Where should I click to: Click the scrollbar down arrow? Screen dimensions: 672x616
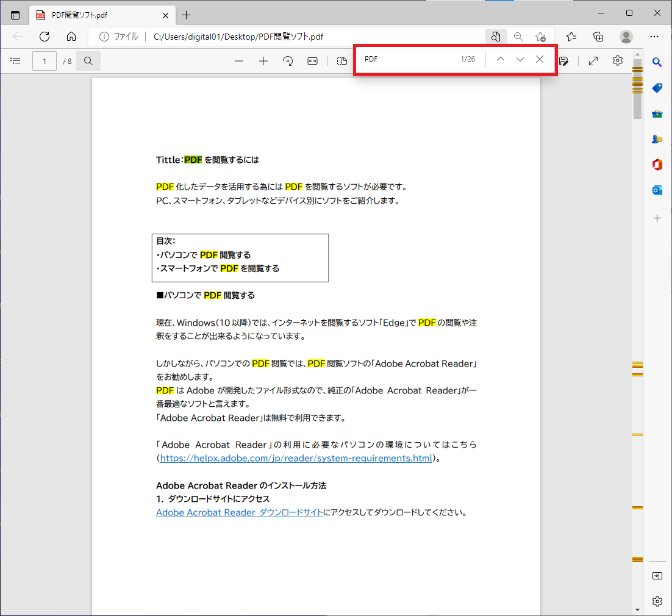637,609
